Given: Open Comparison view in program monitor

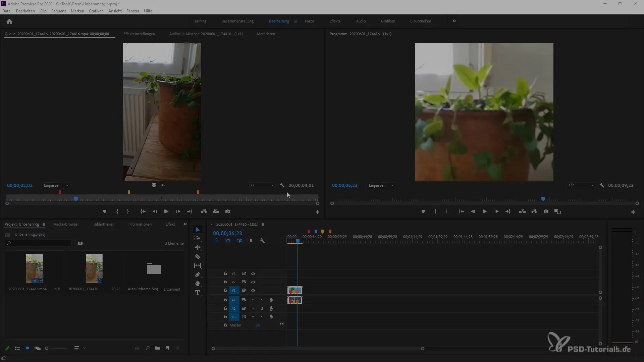Looking at the screenshot, I should click(x=558, y=212).
